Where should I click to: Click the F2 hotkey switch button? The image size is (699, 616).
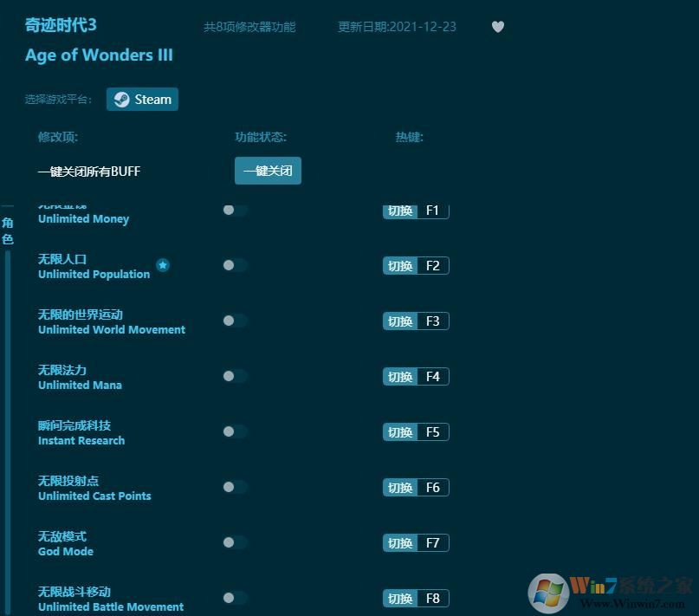point(416,266)
